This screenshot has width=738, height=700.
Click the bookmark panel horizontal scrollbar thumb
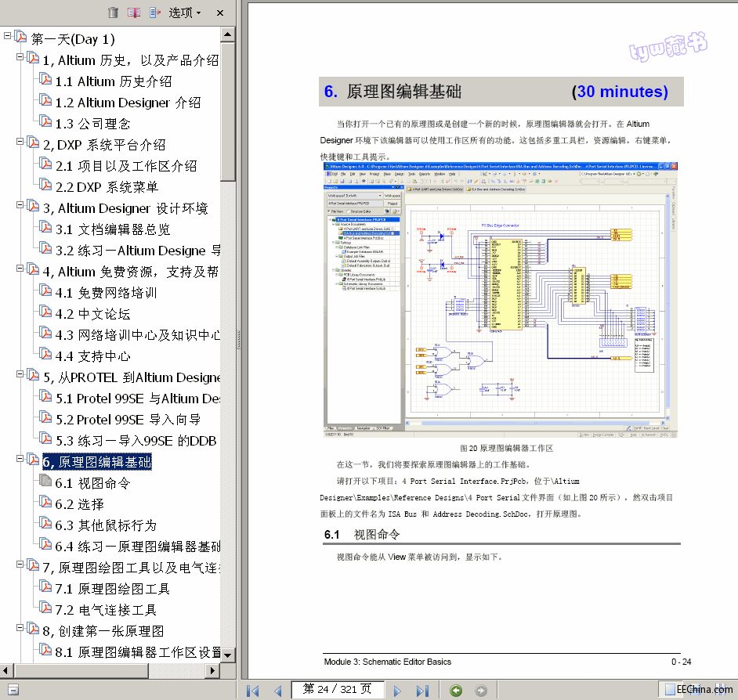tap(81, 670)
